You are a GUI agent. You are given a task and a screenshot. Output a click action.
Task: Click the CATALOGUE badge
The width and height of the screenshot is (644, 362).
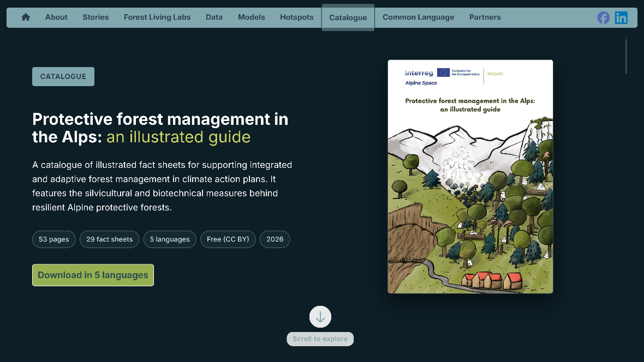(x=63, y=76)
